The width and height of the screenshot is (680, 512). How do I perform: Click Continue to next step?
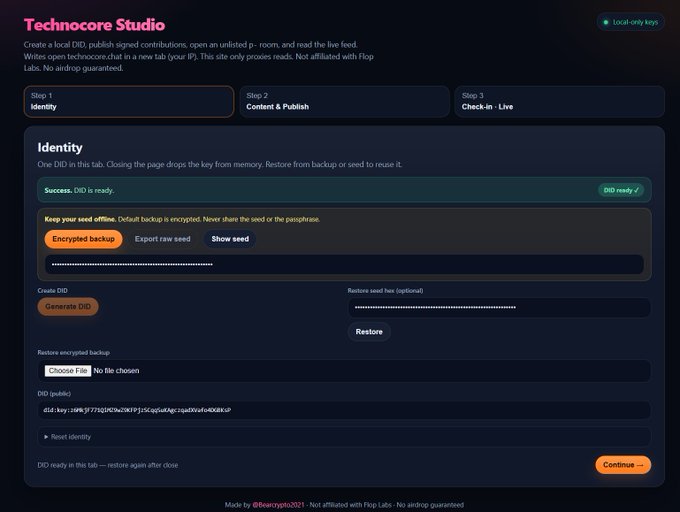pyautogui.click(x=623, y=465)
